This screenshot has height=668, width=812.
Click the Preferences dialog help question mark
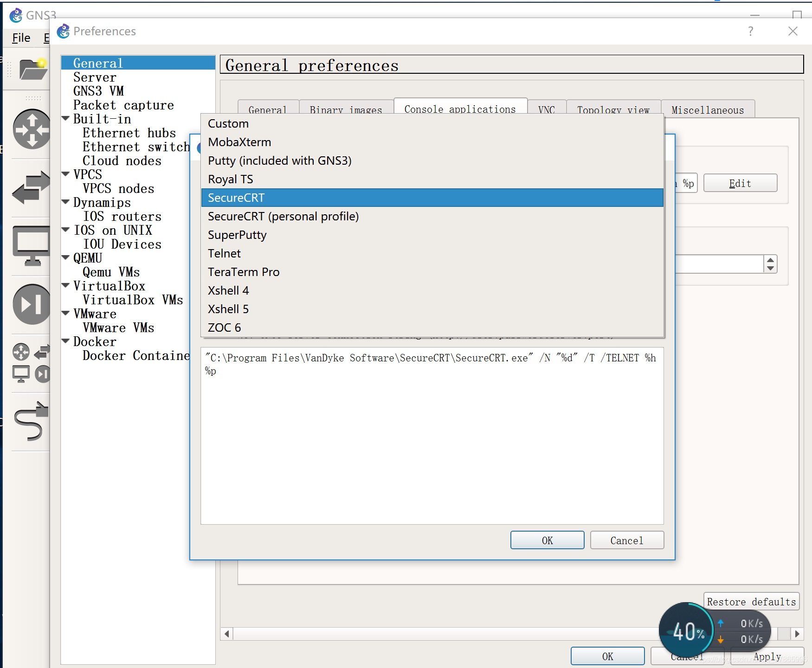click(750, 31)
